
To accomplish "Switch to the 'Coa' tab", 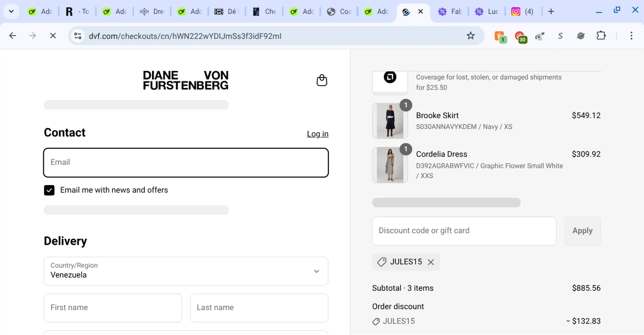I will 339,12.
